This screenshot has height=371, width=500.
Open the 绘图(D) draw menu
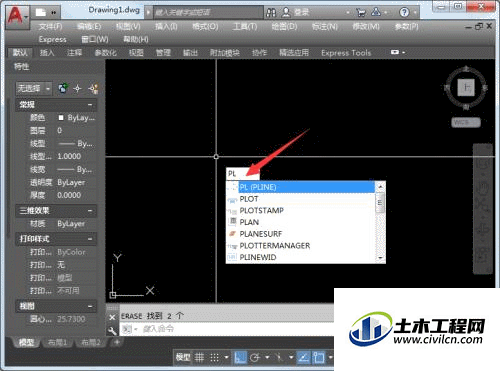tap(284, 26)
